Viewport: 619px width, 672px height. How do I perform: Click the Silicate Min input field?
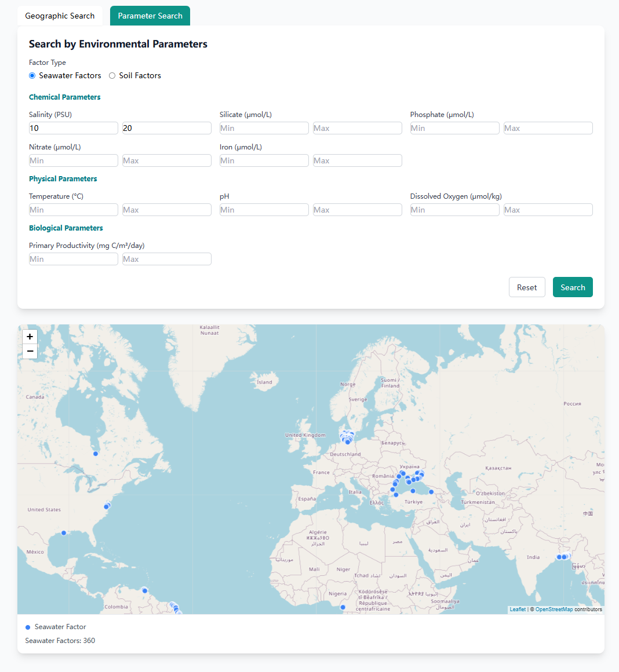pos(264,128)
